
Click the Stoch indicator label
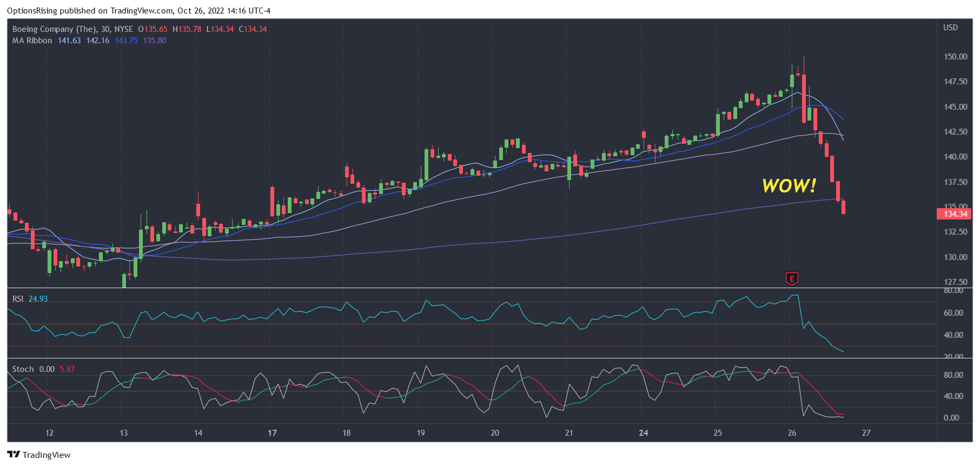(23, 369)
